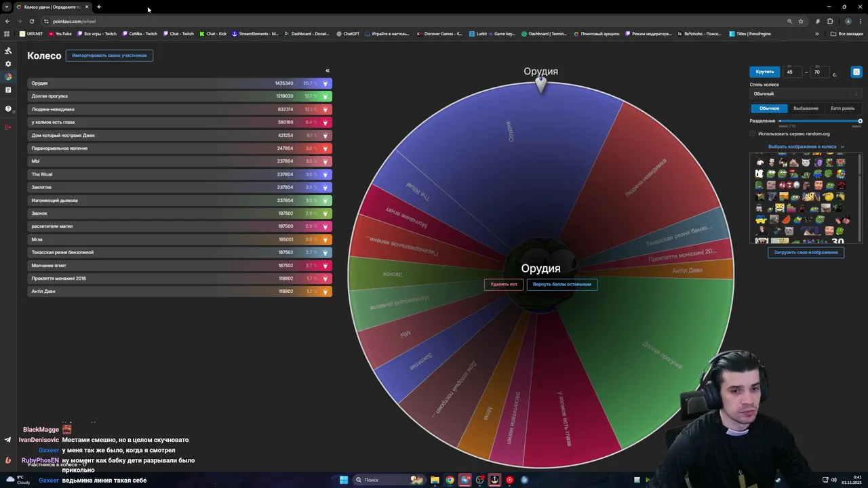This screenshot has width=868, height=488.
Task: Click the pin icon on у холмов есть глаза row
Action: coord(325,123)
